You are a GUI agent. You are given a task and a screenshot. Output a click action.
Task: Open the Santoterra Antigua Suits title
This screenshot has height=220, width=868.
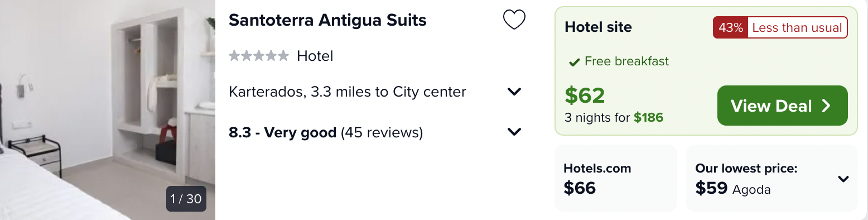coord(327,21)
